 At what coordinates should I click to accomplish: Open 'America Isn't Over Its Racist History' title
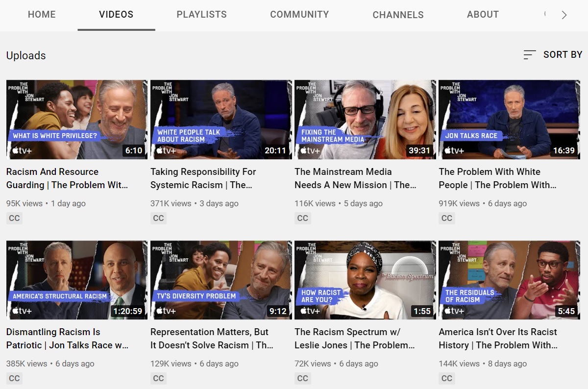[x=498, y=339]
